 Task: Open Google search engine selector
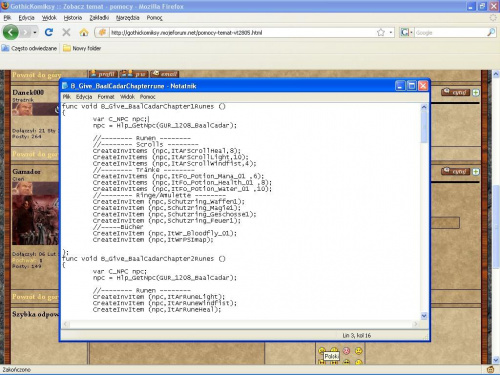pyautogui.click(x=407, y=32)
